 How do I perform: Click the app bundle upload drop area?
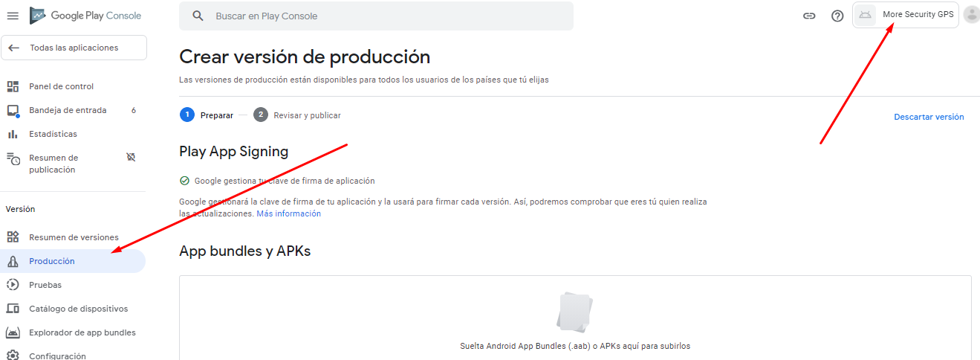(575, 318)
